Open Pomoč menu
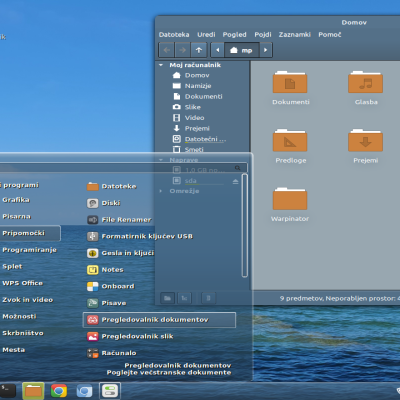 coord(330,35)
